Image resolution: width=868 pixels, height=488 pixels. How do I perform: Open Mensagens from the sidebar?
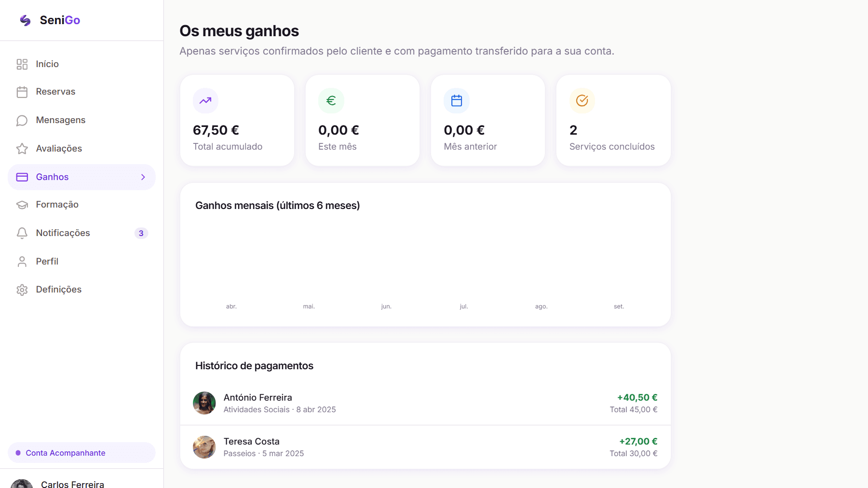coord(81,120)
